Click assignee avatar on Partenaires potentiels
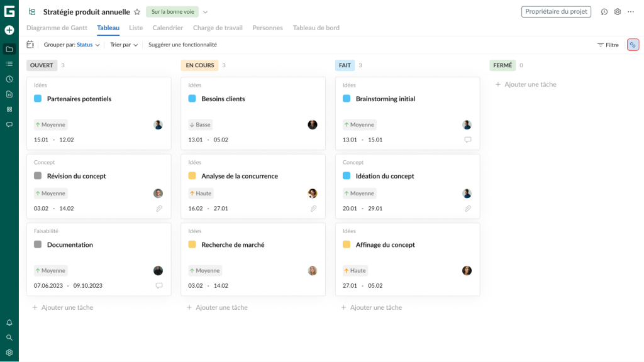The height and width of the screenshot is (362, 644). pos(158,125)
